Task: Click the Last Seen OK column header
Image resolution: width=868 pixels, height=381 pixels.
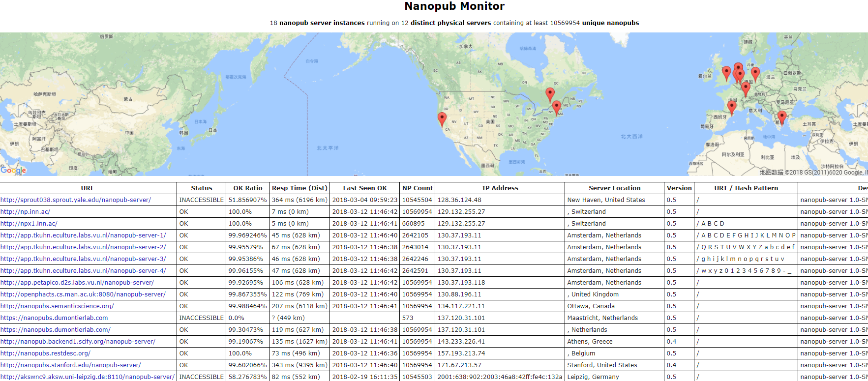Action: pos(365,188)
